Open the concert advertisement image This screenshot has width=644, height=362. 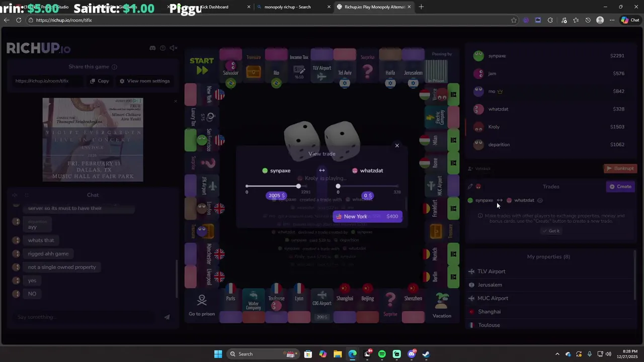tap(93, 139)
